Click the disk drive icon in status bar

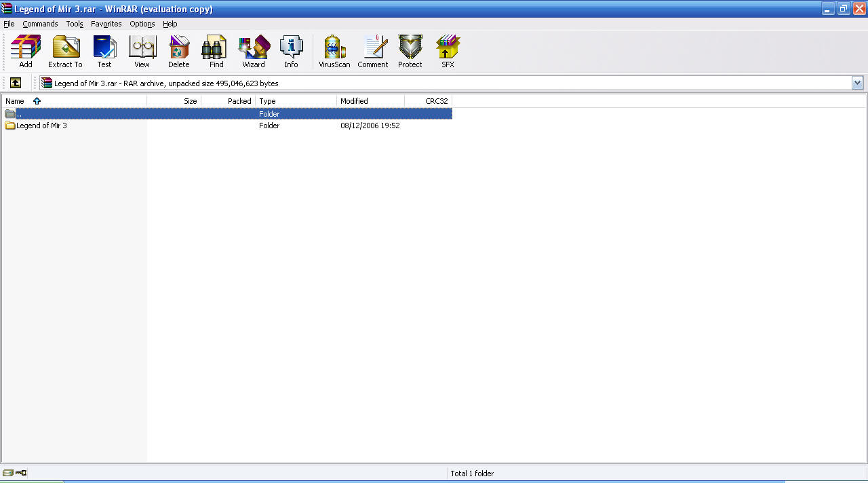(7, 473)
